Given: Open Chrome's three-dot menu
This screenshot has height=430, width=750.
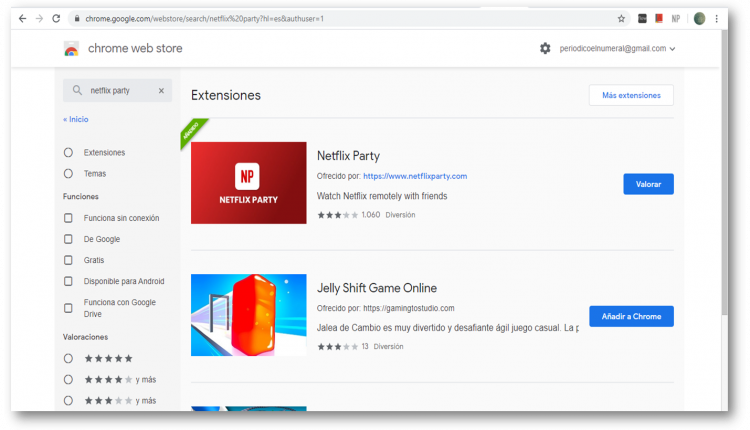Looking at the screenshot, I should 717,19.
